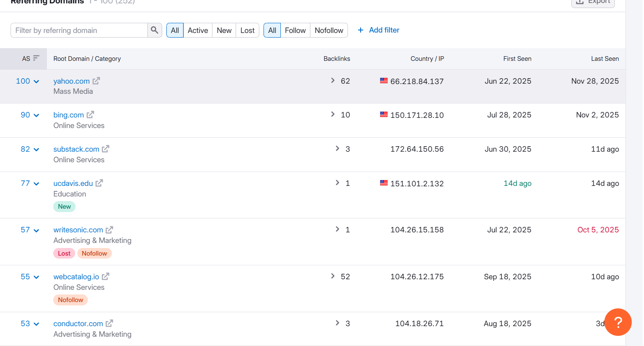Open the bing.com domain link
Screen dimensions: 644x346
68,115
